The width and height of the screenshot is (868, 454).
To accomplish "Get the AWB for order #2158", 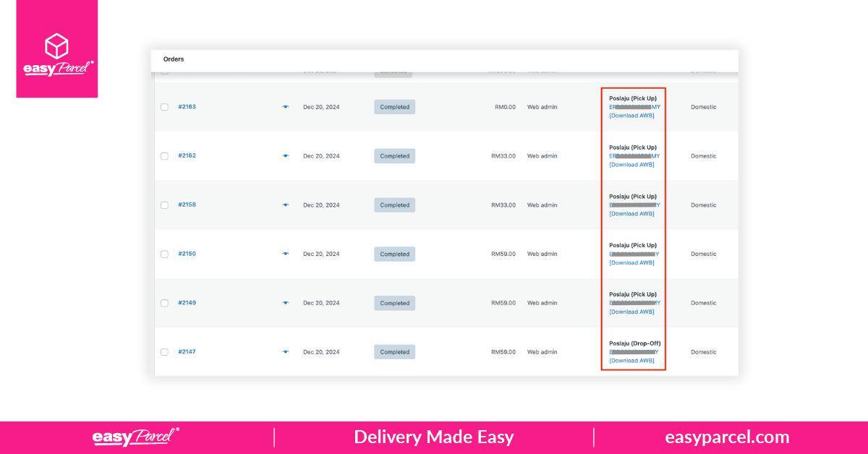I will (631, 214).
